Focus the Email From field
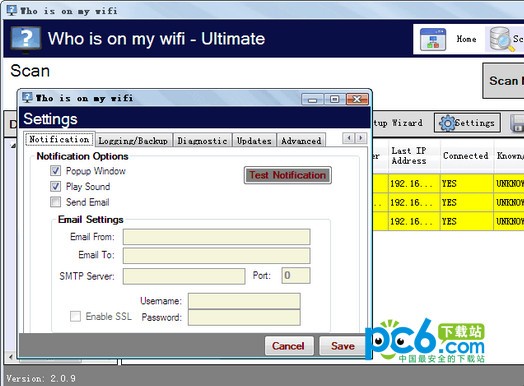This screenshot has height=386, width=524. pyautogui.click(x=217, y=237)
